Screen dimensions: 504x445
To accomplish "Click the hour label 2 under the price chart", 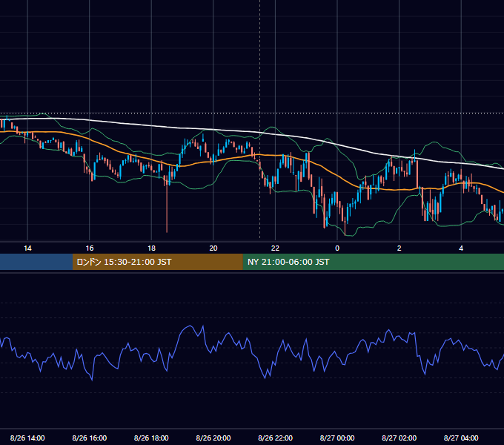I will (399, 248).
